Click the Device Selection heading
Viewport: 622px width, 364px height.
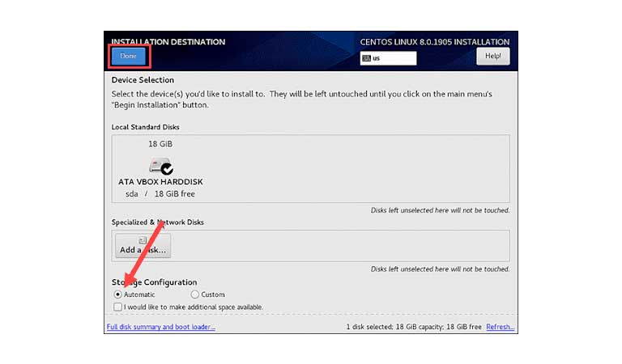[x=143, y=80]
